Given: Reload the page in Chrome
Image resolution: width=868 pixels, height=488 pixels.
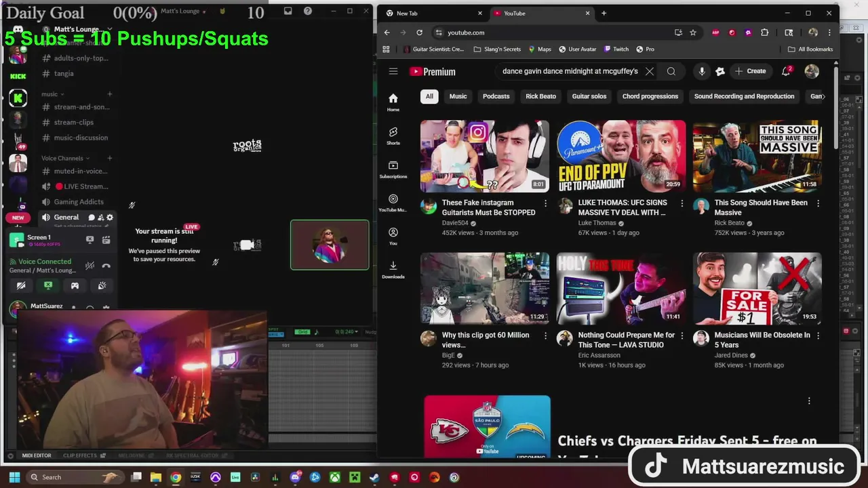Looking at the screenshot, I should pyautogui.click(x=419, y=33).
